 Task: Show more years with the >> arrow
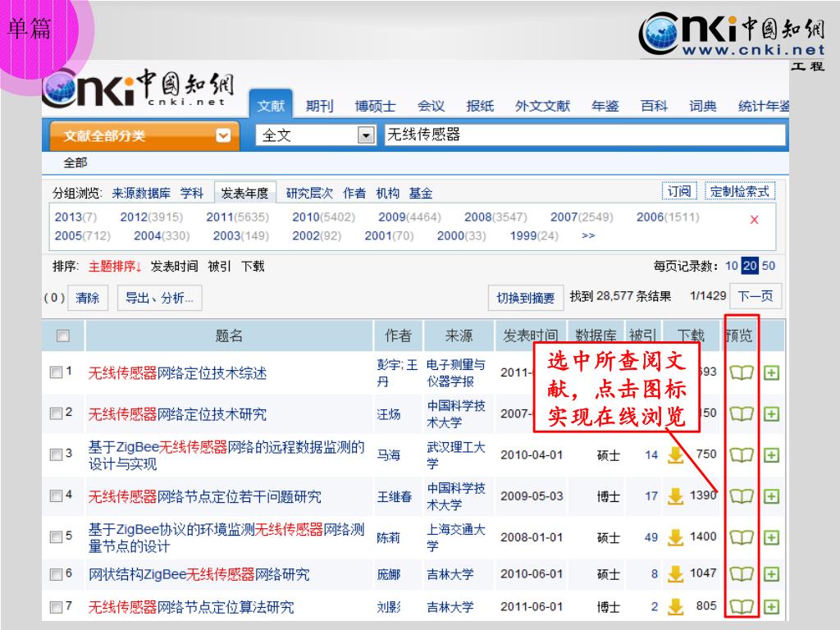click(x=588, y=235)
